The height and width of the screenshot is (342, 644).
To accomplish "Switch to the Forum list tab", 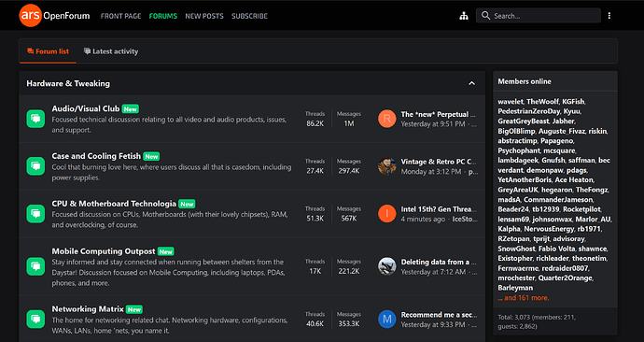I will point(48,51).
